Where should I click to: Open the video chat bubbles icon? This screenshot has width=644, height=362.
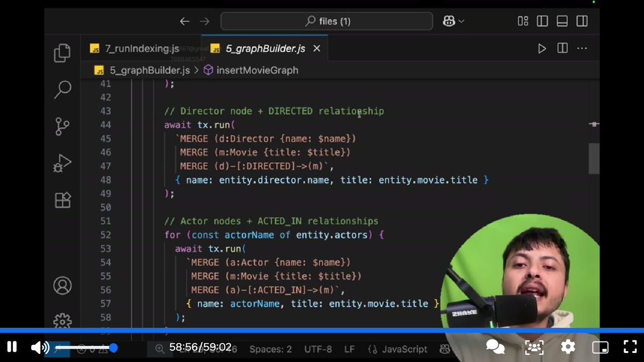pos(495,347)
